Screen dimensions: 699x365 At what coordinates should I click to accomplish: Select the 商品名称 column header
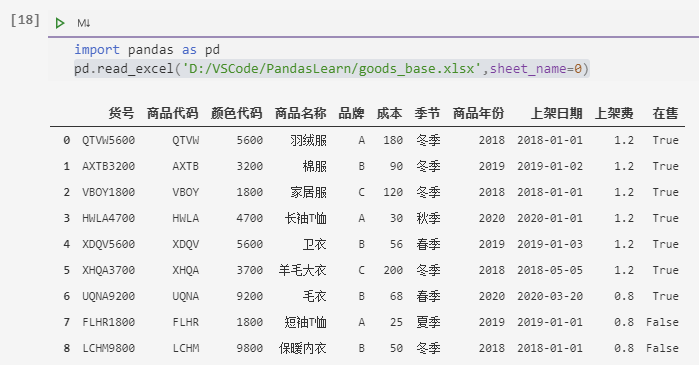(301, 113)
